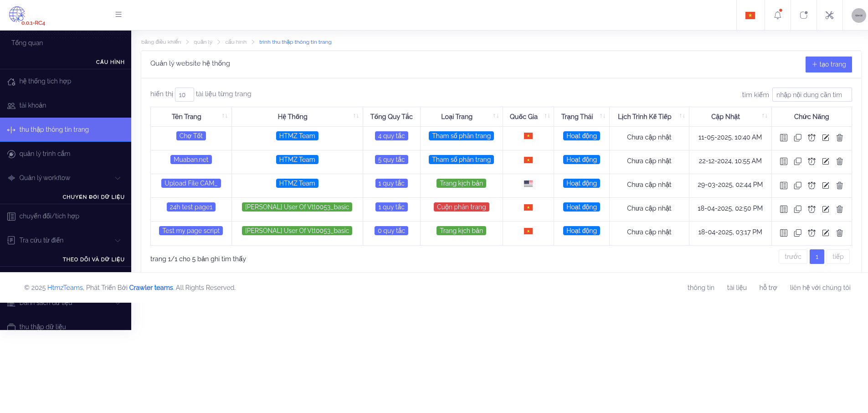Image resolution: width=868 pixels, height=413 pixels.
Task: Open hệ thống tích hợp in sidebar
Action: (x=45, y=81)
